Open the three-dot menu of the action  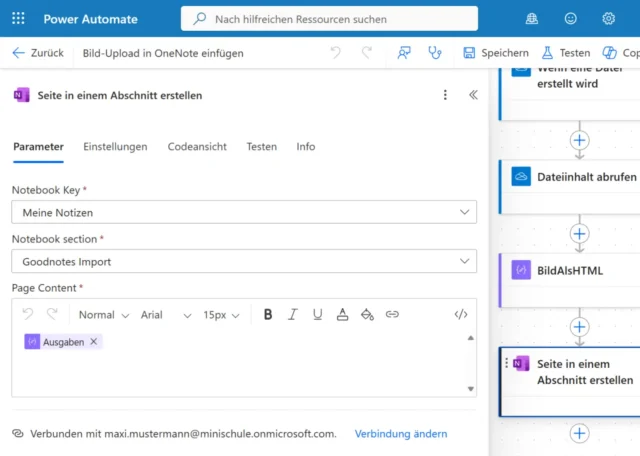point(446,95)
